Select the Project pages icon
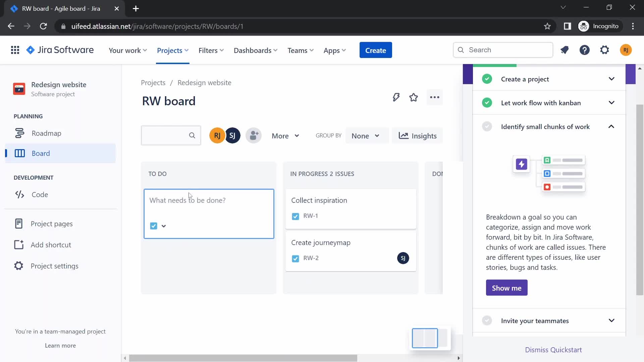This screenshot has height=362, width=644. [x=18, y=223]
